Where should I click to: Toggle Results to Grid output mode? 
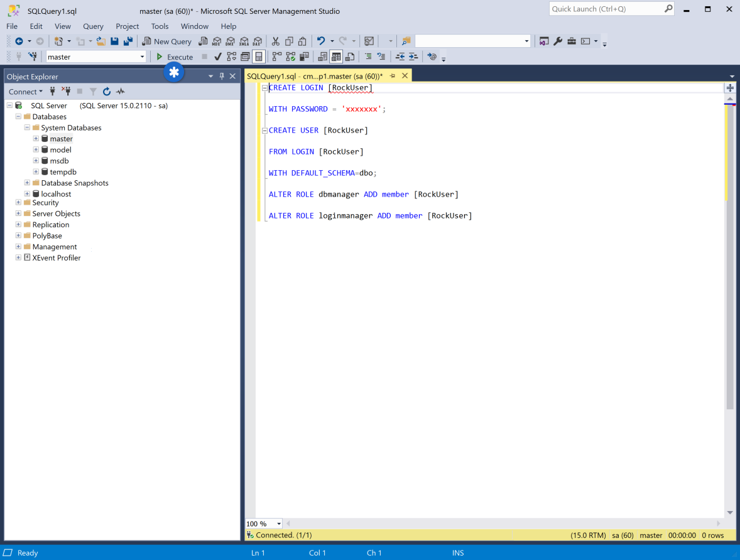coord(336,57)
